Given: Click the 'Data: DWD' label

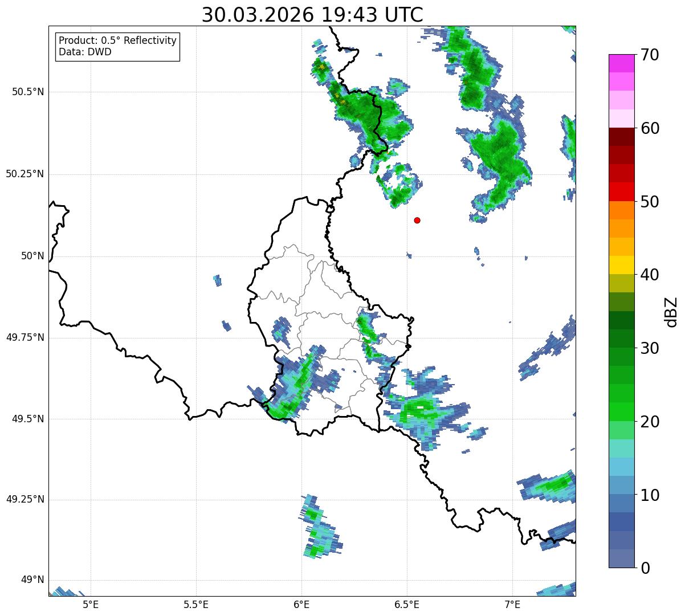Looking at the screenshot, I should (85, 52).
